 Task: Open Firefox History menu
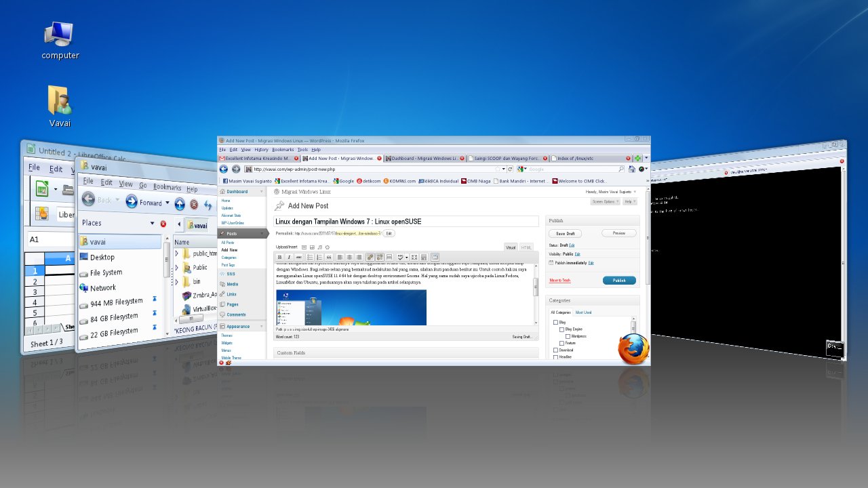261,149
